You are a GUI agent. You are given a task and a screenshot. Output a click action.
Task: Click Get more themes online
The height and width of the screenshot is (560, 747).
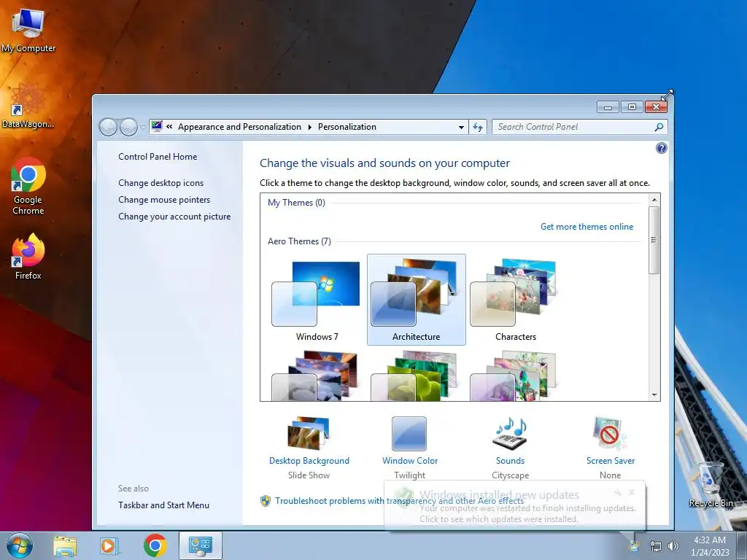click(x=587, y=227)
